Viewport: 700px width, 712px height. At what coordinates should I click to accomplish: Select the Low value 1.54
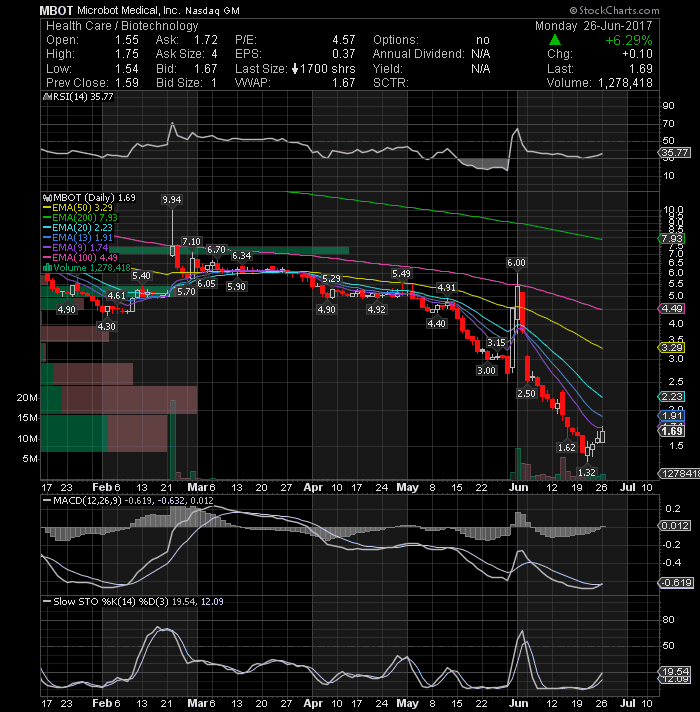pos(127,69)
